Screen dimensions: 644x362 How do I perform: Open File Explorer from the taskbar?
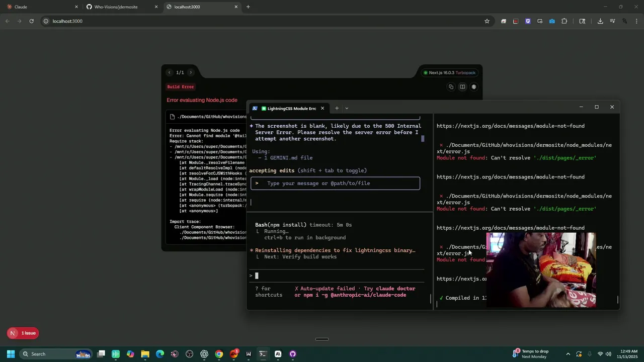pos(145,354)
